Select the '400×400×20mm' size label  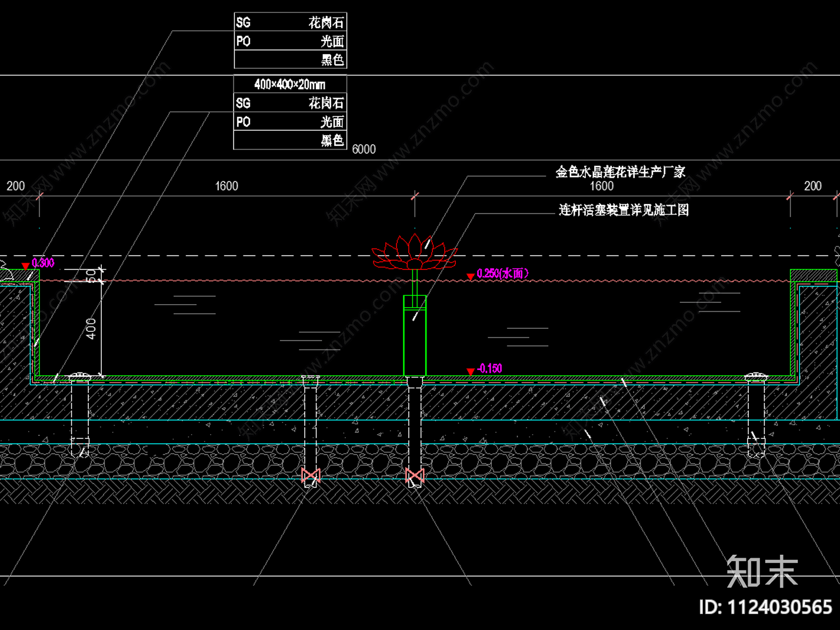290,84
